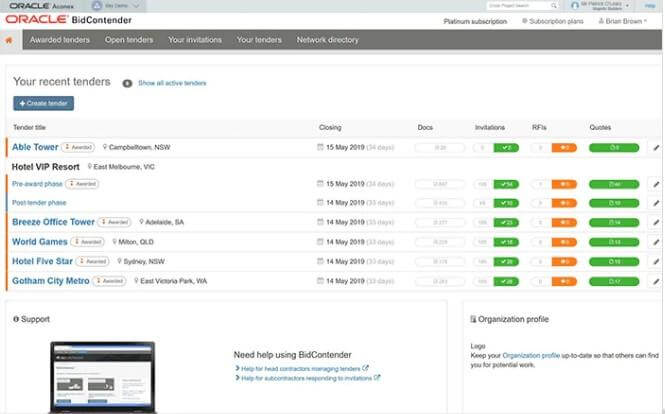Open the Network directory tab
The width and height of the screenshot is (665, 414).
[x=327, y=40]
